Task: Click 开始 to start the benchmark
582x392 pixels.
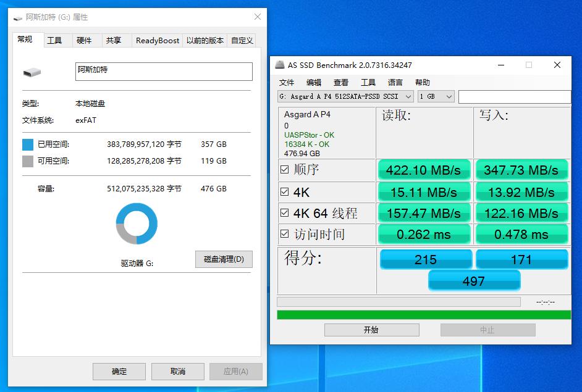Action: [371, 329]
